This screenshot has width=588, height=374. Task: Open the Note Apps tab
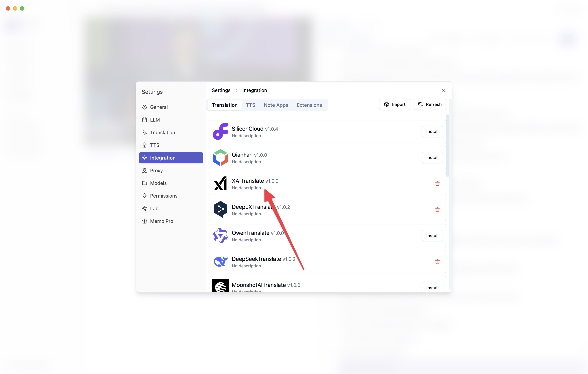pos(276,105)
